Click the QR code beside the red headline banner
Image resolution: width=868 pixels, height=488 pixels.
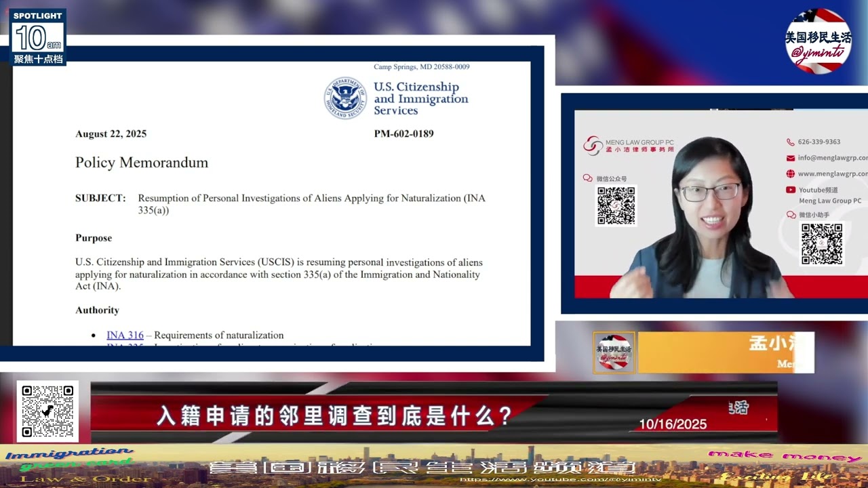47,411
